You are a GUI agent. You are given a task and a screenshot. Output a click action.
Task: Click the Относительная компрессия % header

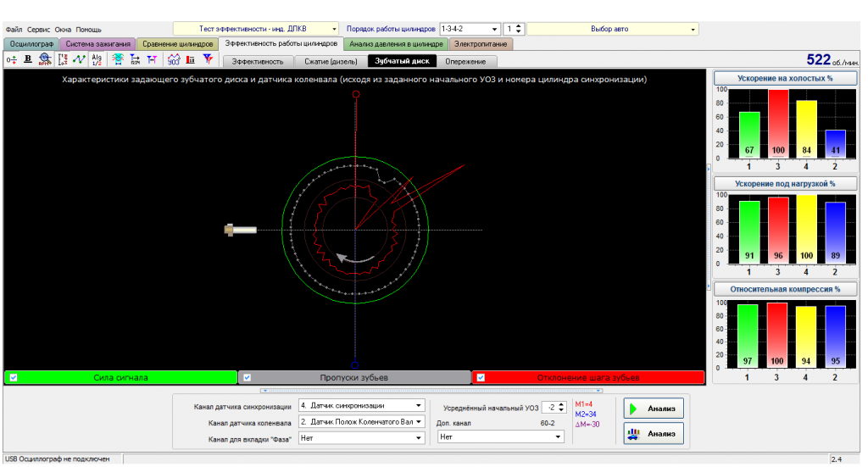(x=785, y=289)
